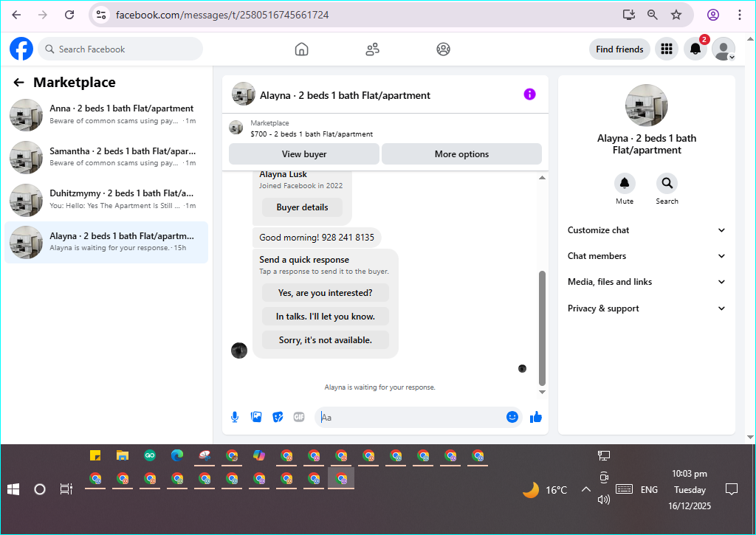Choose a sticker icon in composer

click(278, 417)
